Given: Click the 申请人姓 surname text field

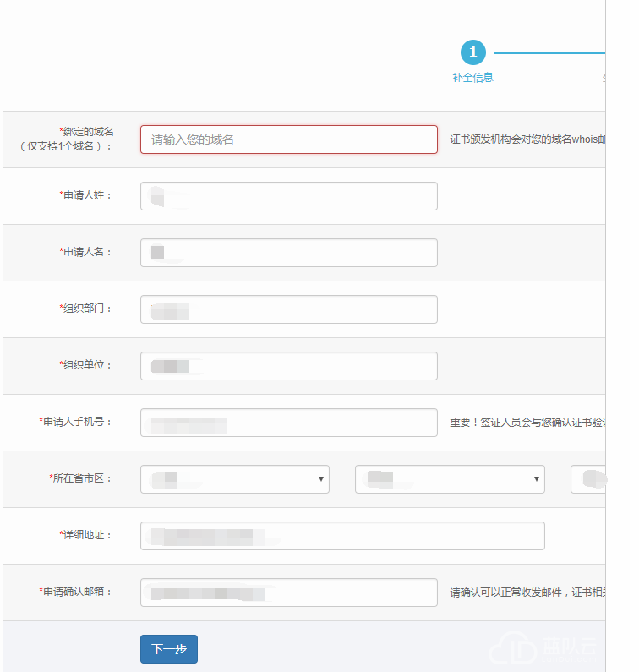Looking at the screenshot, I should pos(288,196).
